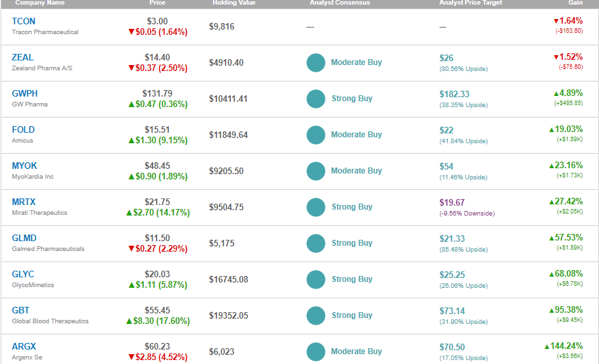Click the teal consensus circle for GLYC

316,280
